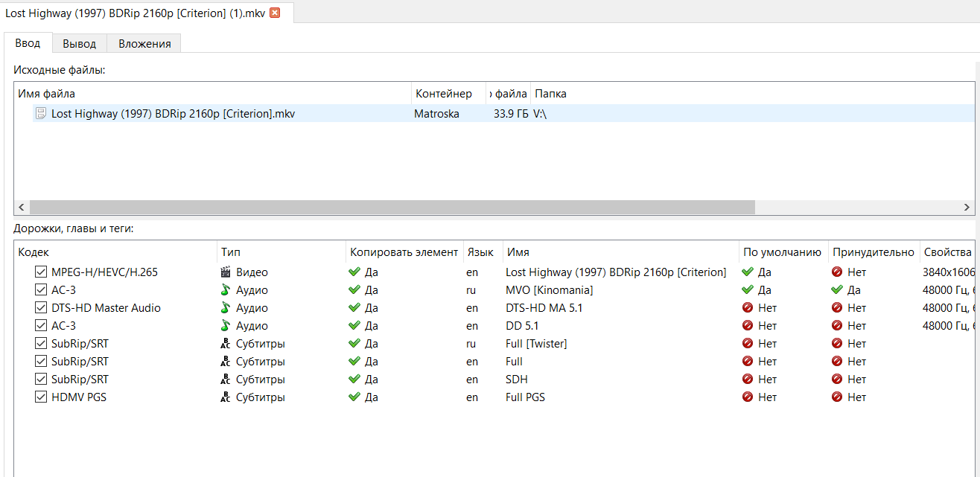Select the Full [Twister] Russian subtitle row
Viewport: 980px width, 477px height.
[536, 344]
